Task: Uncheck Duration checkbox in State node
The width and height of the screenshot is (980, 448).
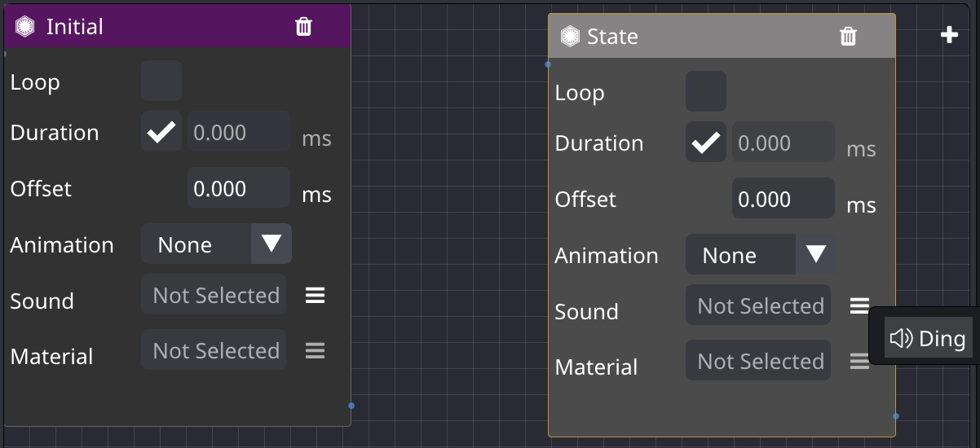Action: tap(706, 142)
